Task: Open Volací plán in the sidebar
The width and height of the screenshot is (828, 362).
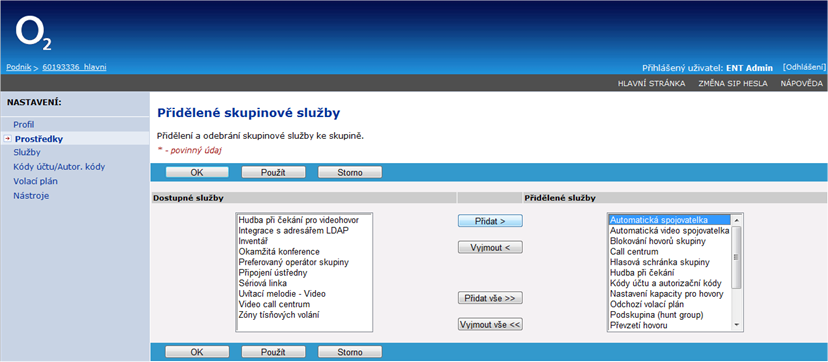Action: pyautogui.click(x=35, y=181)
